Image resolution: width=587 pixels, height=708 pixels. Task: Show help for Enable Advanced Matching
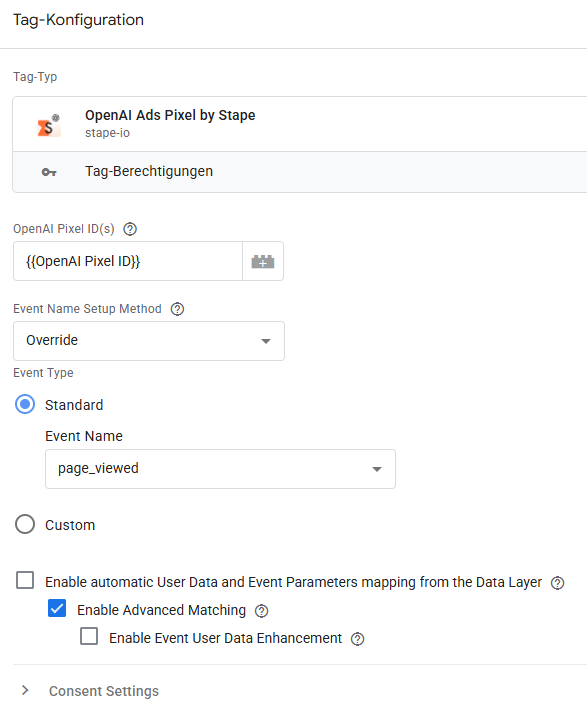click(x=261, y=611)
